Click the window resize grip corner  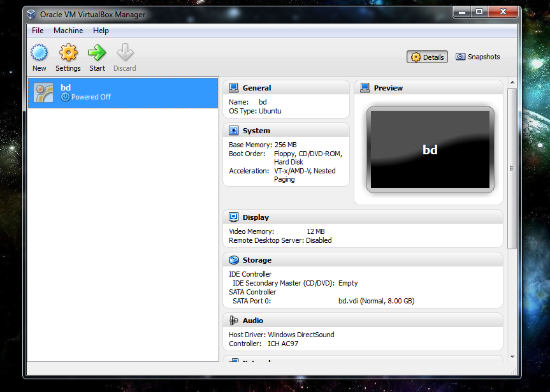(514, 371)
